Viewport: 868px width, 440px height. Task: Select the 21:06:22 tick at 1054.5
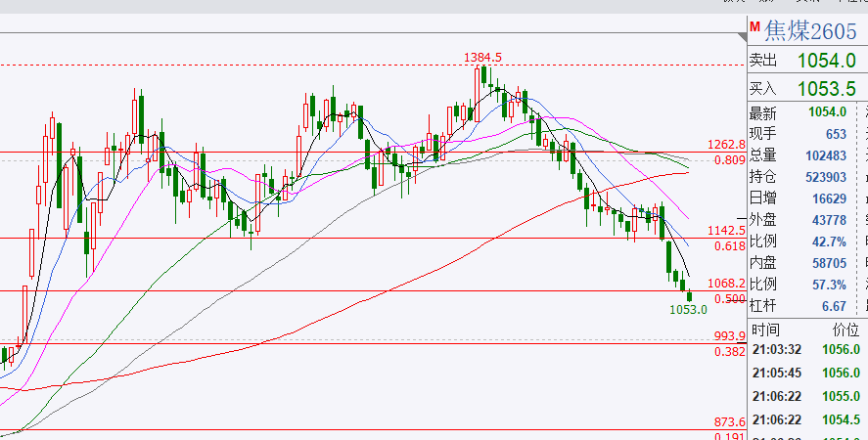(x=806, y=419)
